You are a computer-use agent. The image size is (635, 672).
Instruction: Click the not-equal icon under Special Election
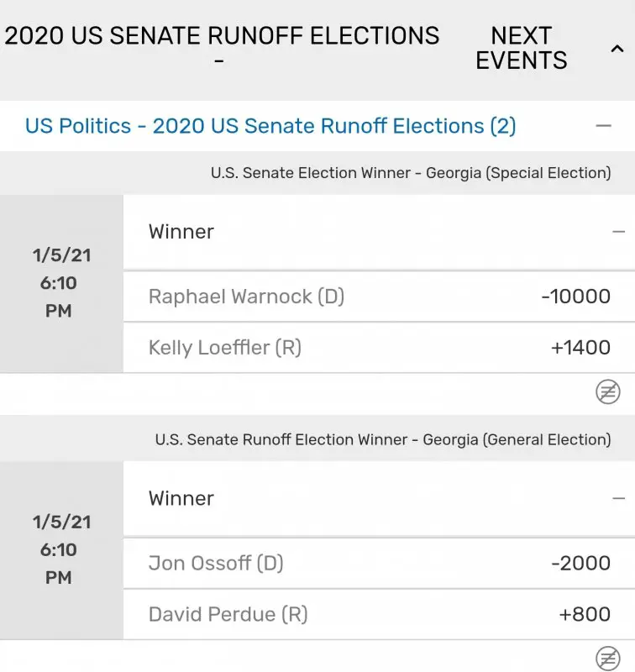[x=607, y=391]
